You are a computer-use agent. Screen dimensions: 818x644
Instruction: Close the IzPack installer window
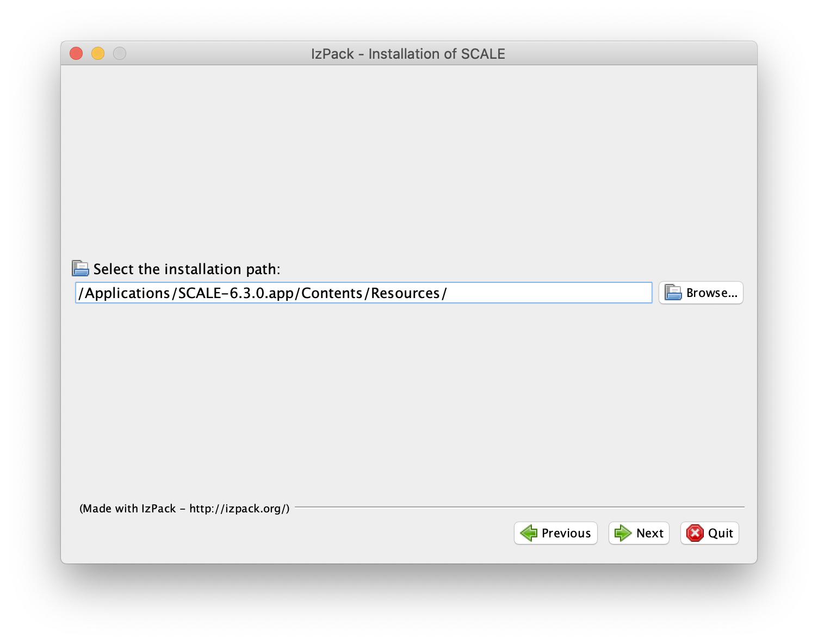[x=76, y=53]
